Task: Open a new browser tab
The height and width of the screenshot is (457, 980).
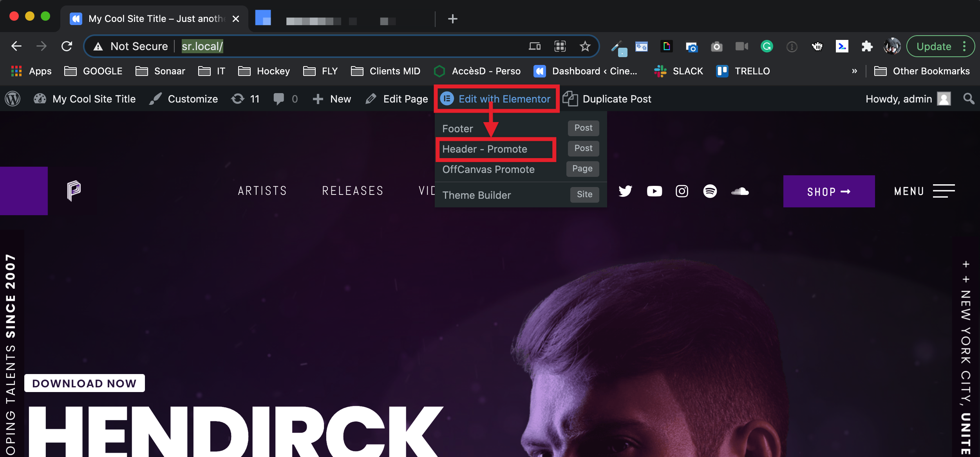Action: point(452,19)
